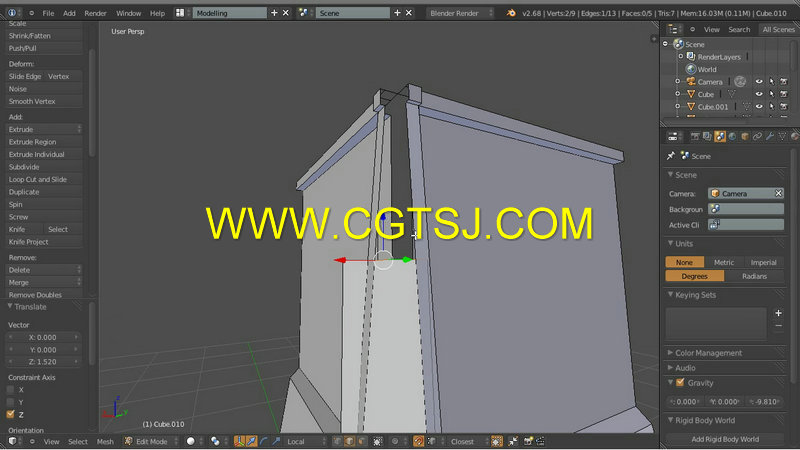
Task: Open the Object Data mesh tab
Action: coord(782,136)
